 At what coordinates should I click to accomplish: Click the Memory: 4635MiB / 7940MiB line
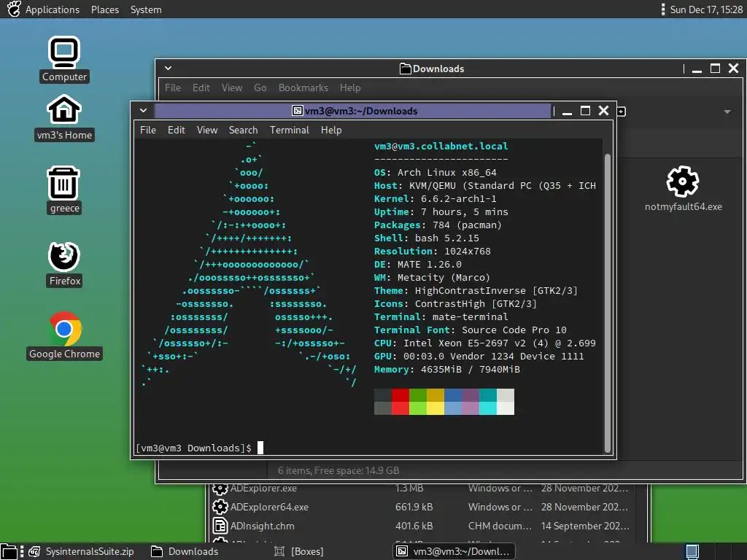pos(447,369)
